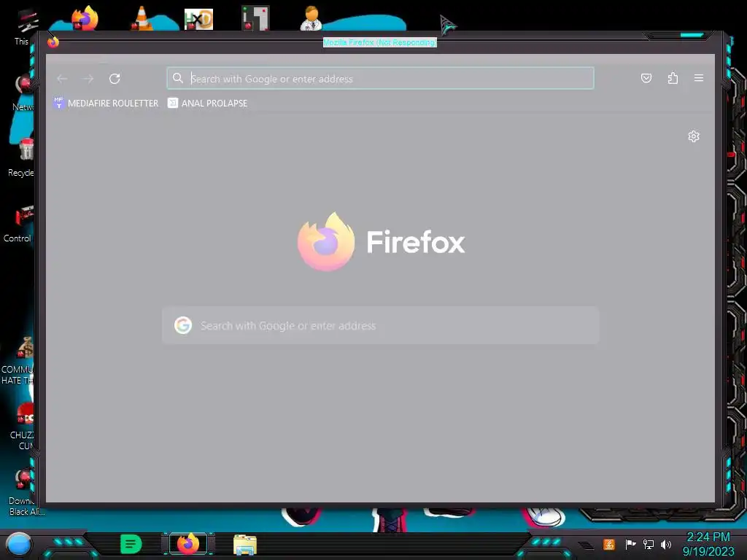Select the Firefox desktop shortcut icon

click(85, 18)
